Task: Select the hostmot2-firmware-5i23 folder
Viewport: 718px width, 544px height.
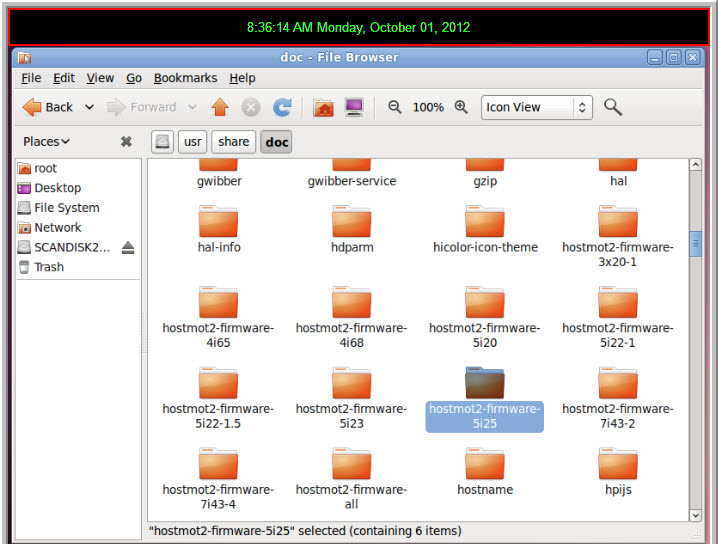Action: point(351,398)
